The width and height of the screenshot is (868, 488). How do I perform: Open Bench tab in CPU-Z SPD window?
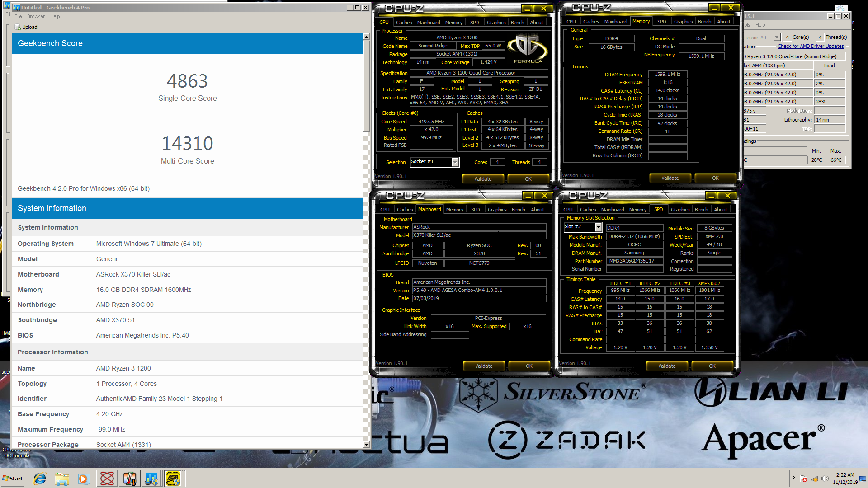pos(701,210)
